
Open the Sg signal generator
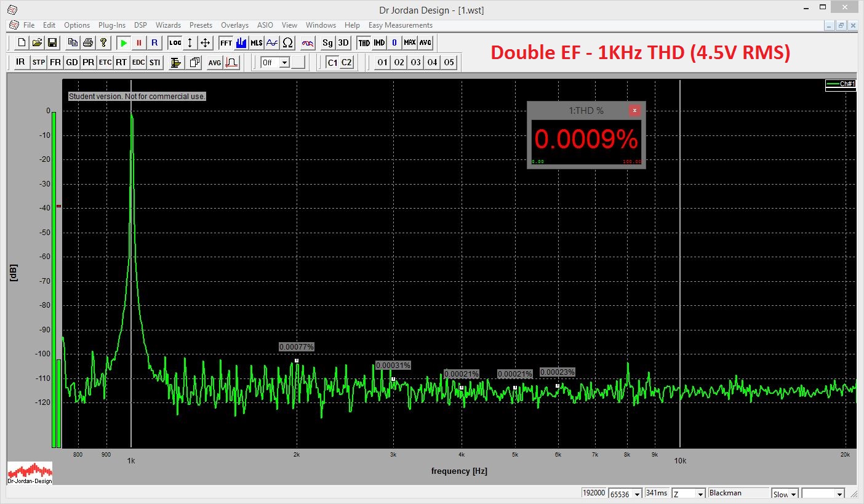[328, 42]
